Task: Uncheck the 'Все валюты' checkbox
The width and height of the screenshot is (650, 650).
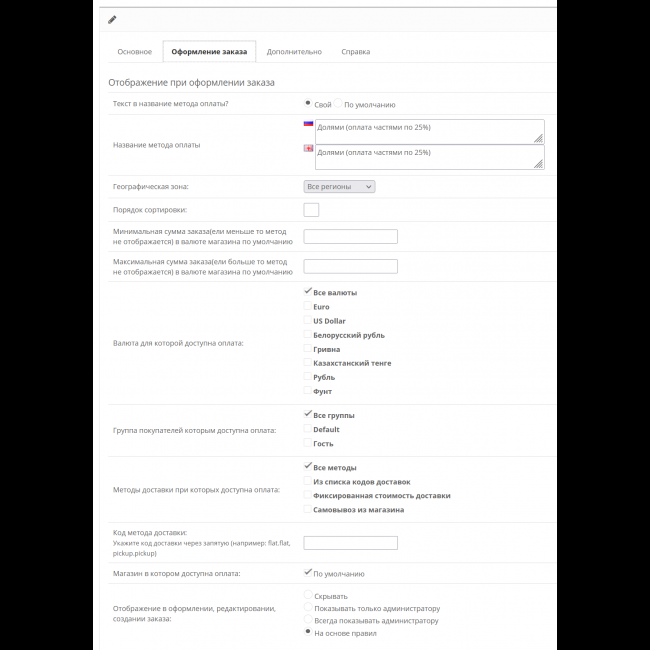Action: pyautogui.click(x=308, y=292)
